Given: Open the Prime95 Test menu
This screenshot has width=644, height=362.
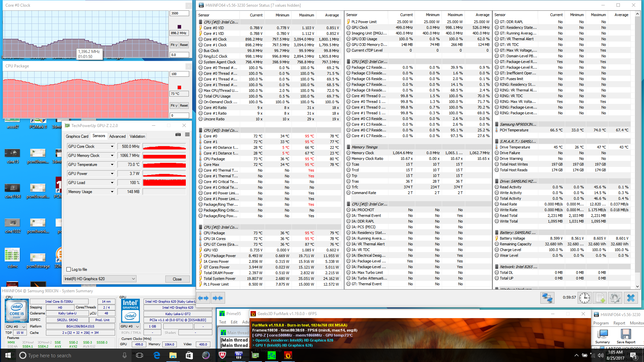Looking at the screenshot, I should pos(223,322).
